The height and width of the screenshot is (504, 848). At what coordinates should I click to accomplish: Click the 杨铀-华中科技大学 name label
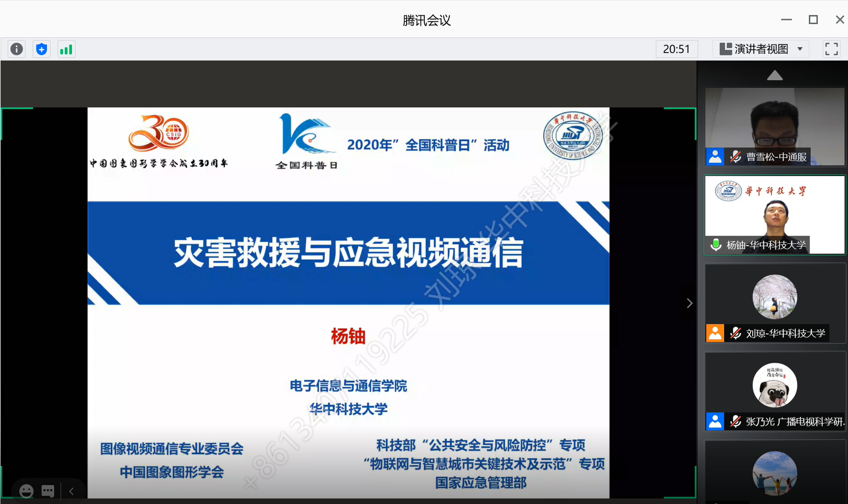[766, 245]
